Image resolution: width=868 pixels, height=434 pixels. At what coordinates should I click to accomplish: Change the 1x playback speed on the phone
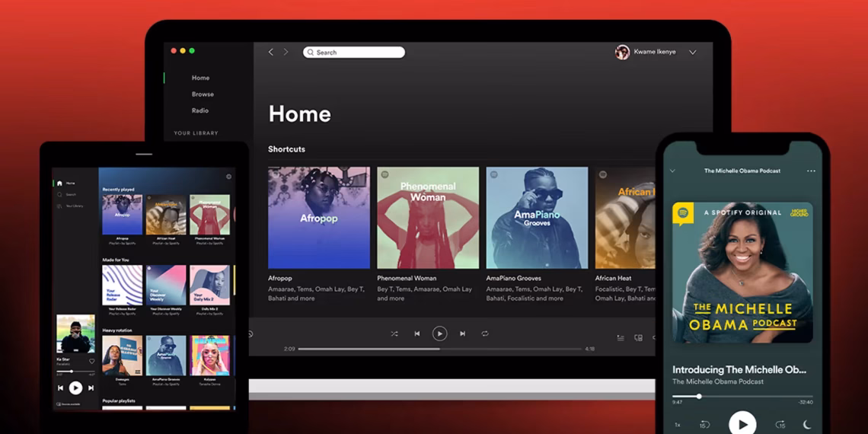pyautogui.click(x=678, y=425)
